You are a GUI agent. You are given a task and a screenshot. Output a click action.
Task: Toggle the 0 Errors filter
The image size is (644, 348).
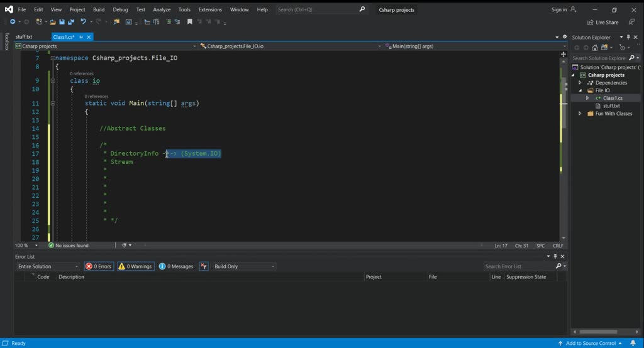99,266
